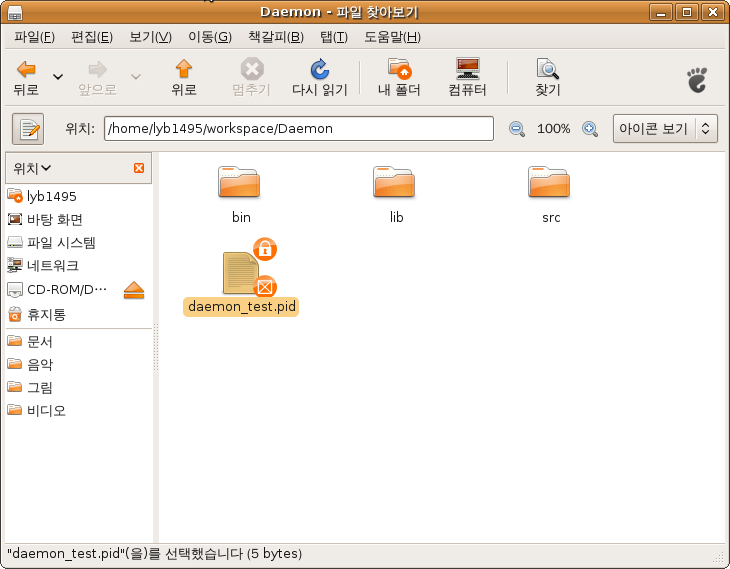This screenshot has height=569, width=730.
Task: Toggle the location text entry pencil button
Action: pyautogui.click(x=28, y=129)
